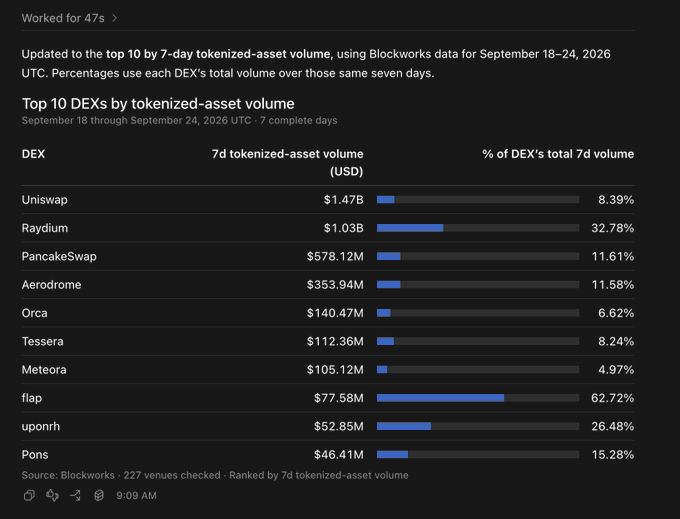The image size is (680, 519).
Task: Select the Raydium row name
Action: tap(45, 228)
